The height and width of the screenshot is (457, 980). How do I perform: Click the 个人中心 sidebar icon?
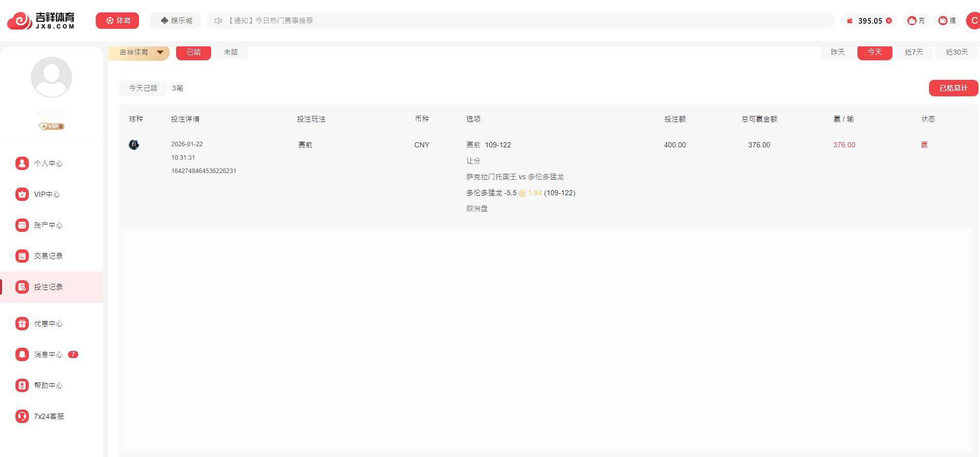(x=22, y=163)
